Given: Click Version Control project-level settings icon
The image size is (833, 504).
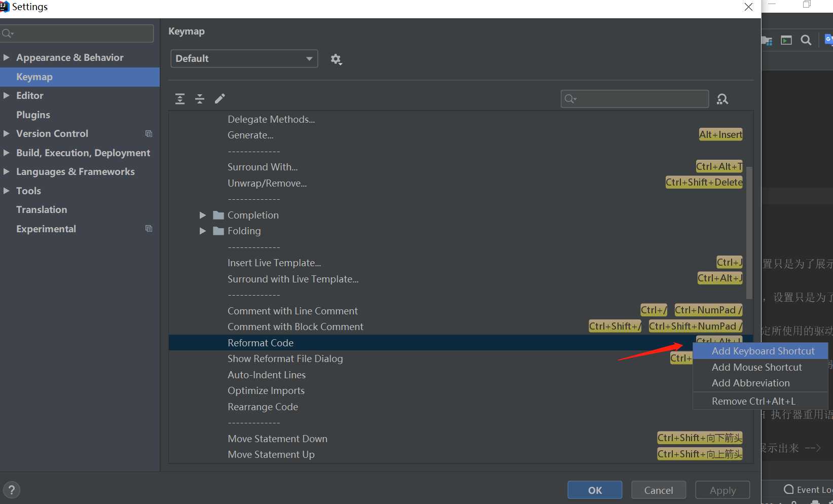Looking at the screenshot, I should 149,134.
